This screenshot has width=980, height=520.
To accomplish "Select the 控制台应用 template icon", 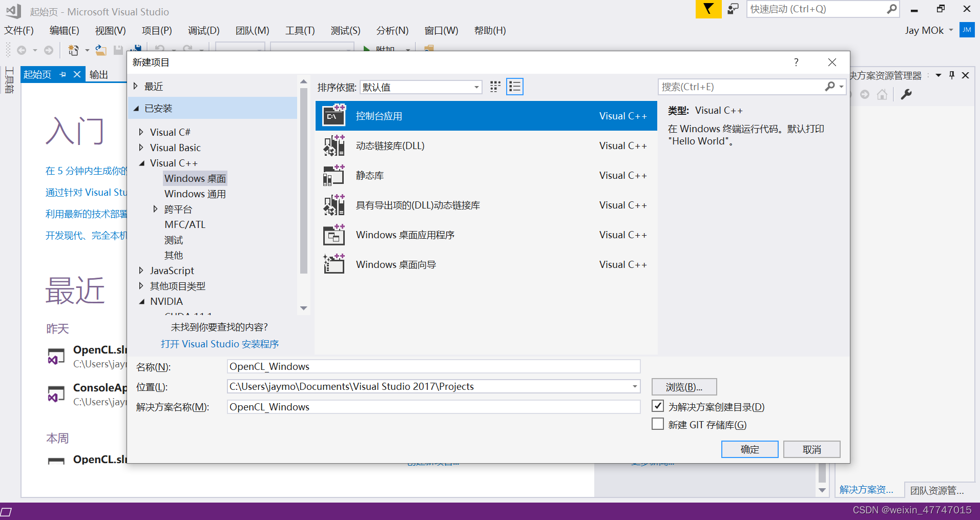I will [333, 115].
